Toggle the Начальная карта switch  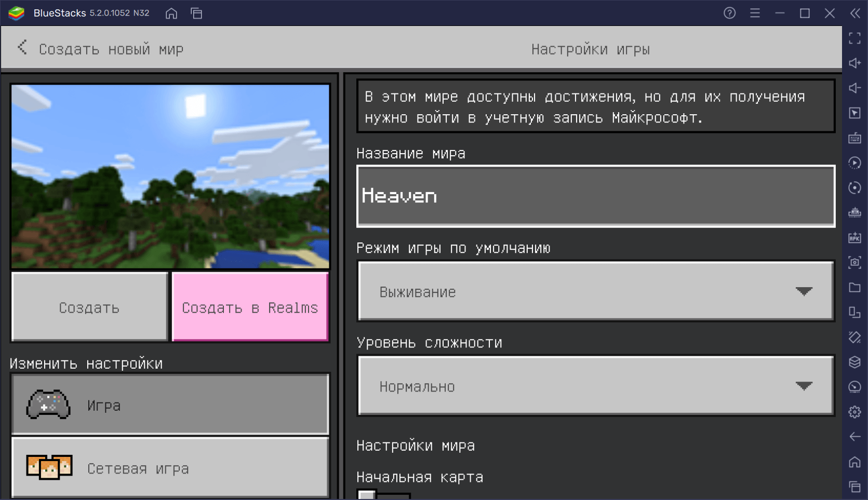(x=383, y=494)
